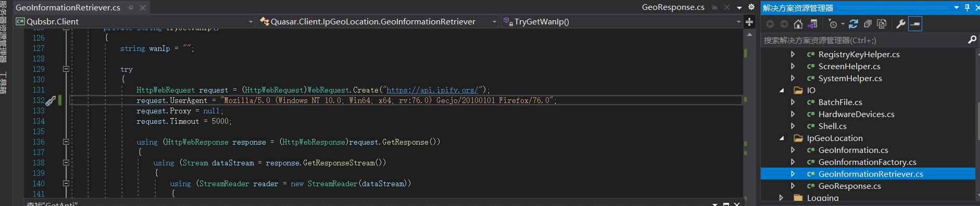The width and height of the screenshot is (980, 206).
Task: Click the refresh icon in Solution Explorer toolbar
Action: [x=853, y=24]
